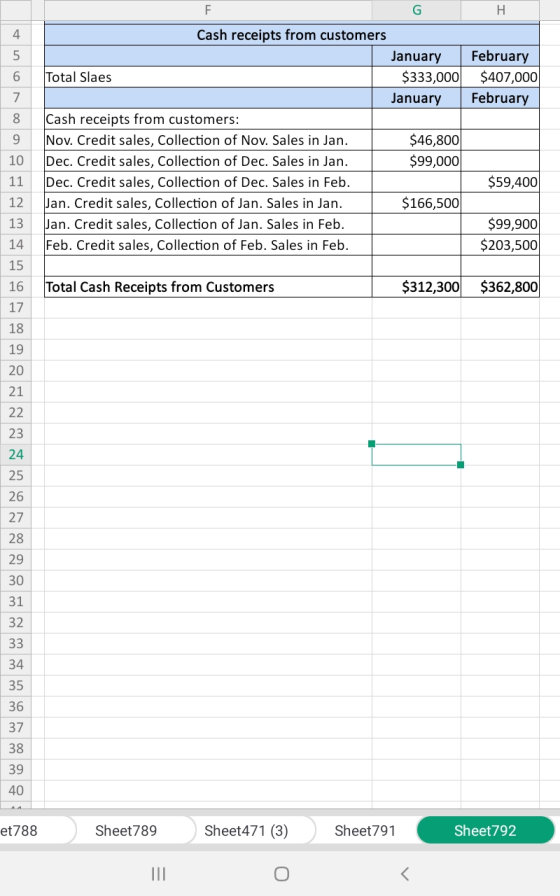
Task: Select row 12 header
Action: [x=16, y=203]
